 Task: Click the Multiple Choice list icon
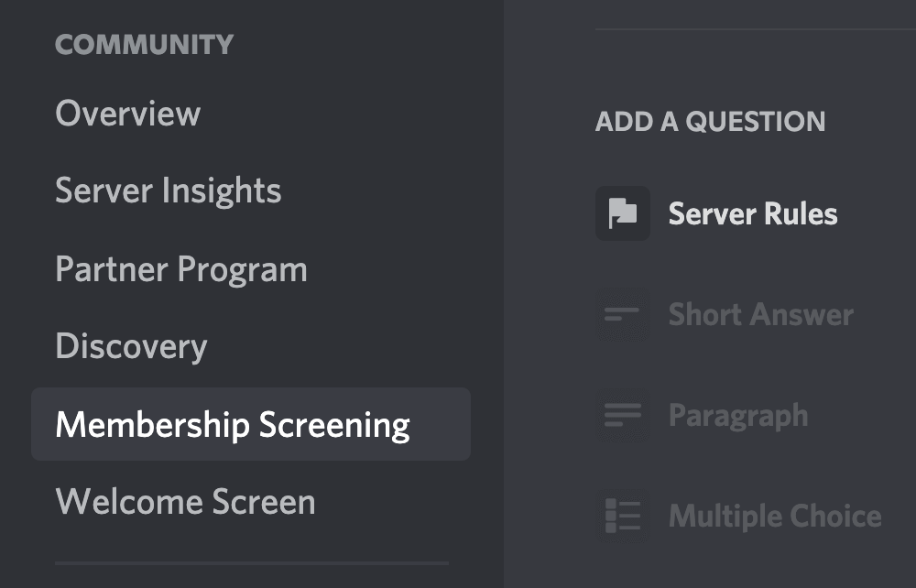point(623,517)
